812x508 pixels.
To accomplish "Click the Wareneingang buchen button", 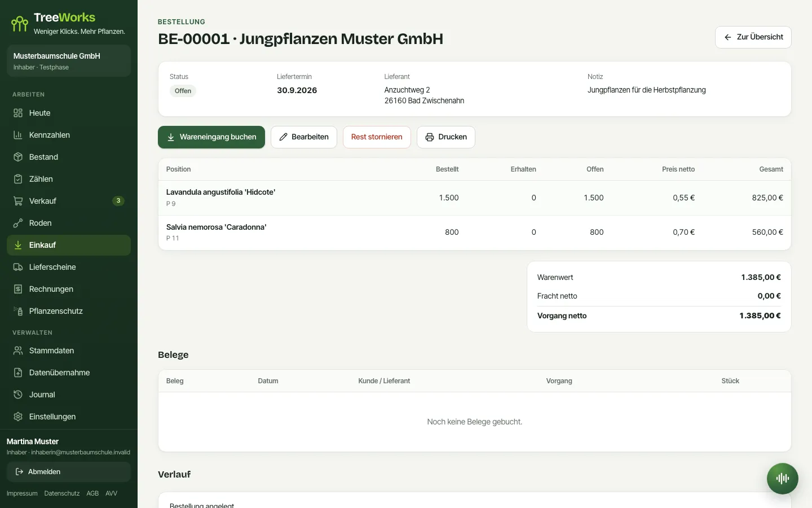I will (x=211, y=137).
